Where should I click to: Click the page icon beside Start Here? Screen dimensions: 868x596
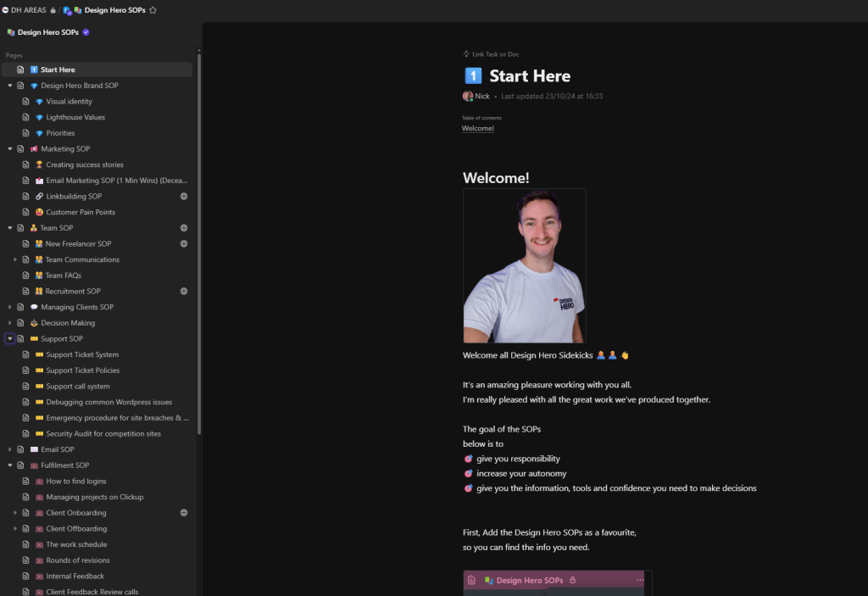[20, 70]
